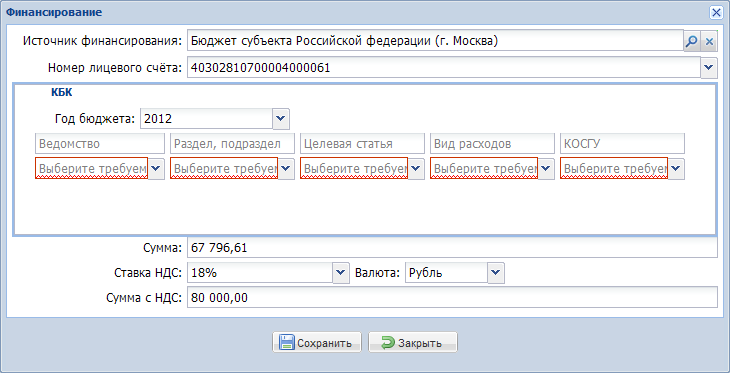The width and height of the screenshot is (730, 373).
Task: Click the Валюта label
Action: pyautogui.click(x=378, y=273)
